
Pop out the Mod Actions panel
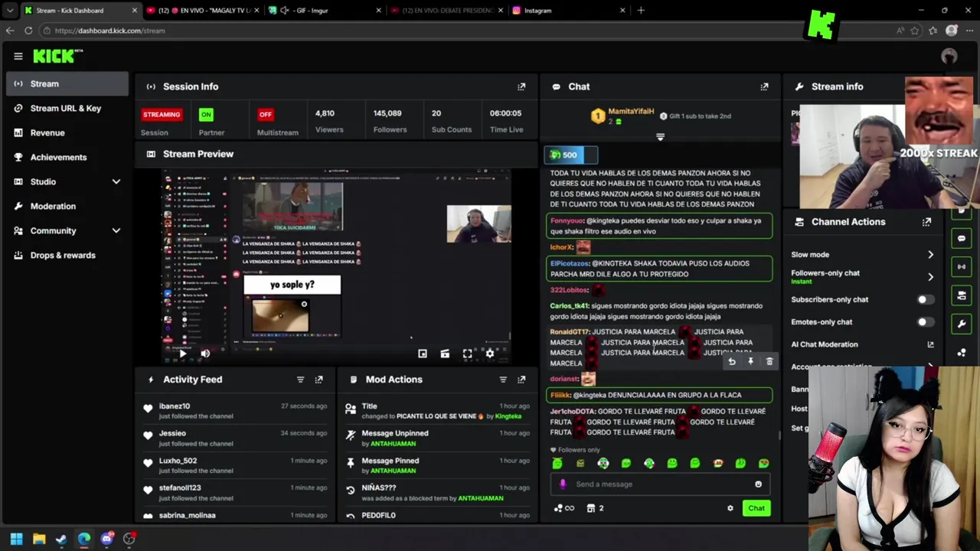521,380
